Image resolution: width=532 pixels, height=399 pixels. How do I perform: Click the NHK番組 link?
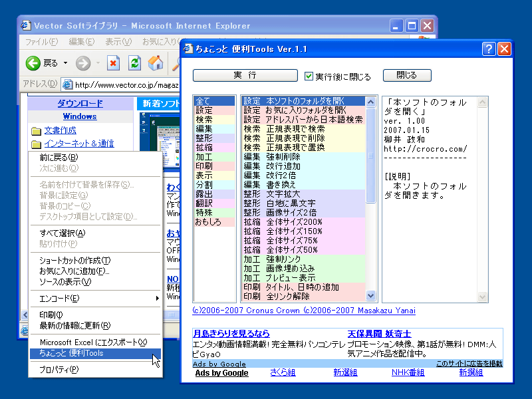(408, 372)
